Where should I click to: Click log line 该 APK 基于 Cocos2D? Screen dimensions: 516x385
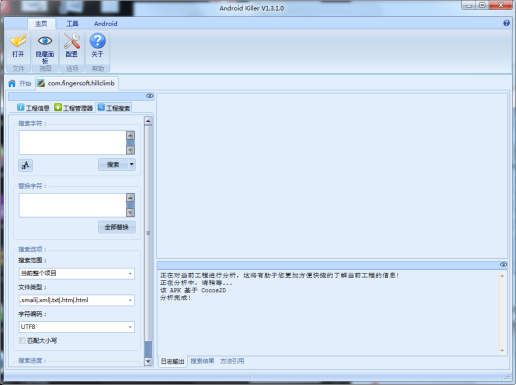pos(193,290)
